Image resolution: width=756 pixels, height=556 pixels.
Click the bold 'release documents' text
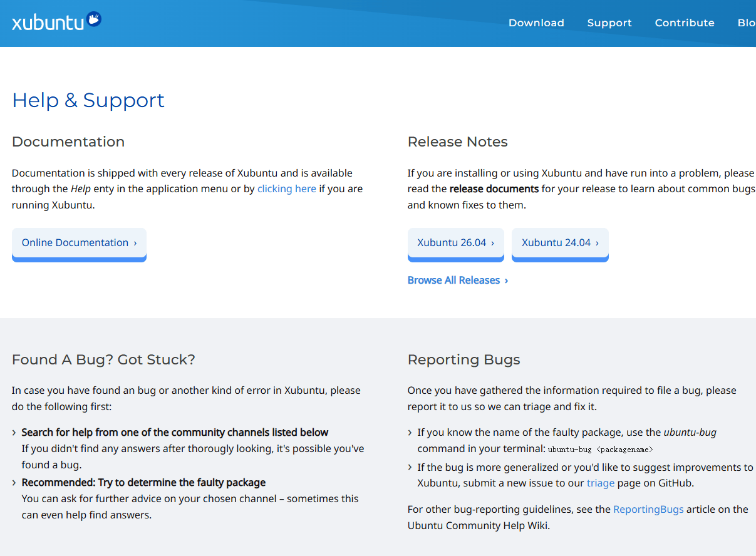point(494,188)
